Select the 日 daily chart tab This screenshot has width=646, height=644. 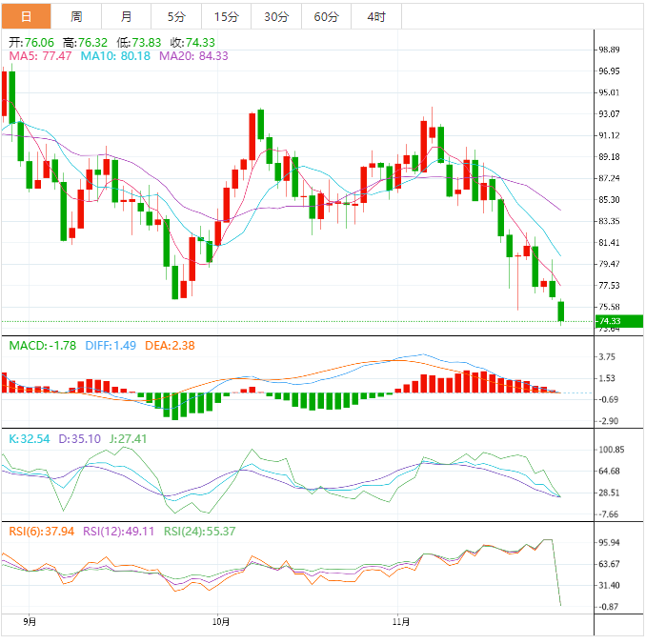[26, 16]
